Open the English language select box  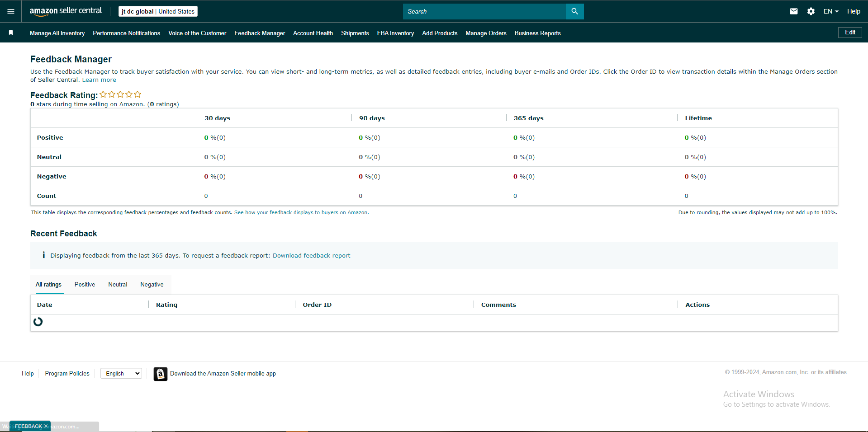[121, 373]
